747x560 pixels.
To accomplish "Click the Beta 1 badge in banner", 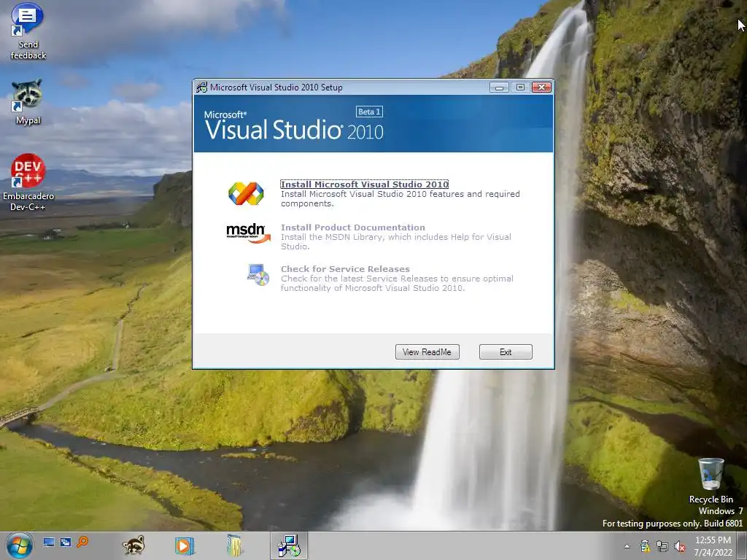I will [x=369, y=112].
